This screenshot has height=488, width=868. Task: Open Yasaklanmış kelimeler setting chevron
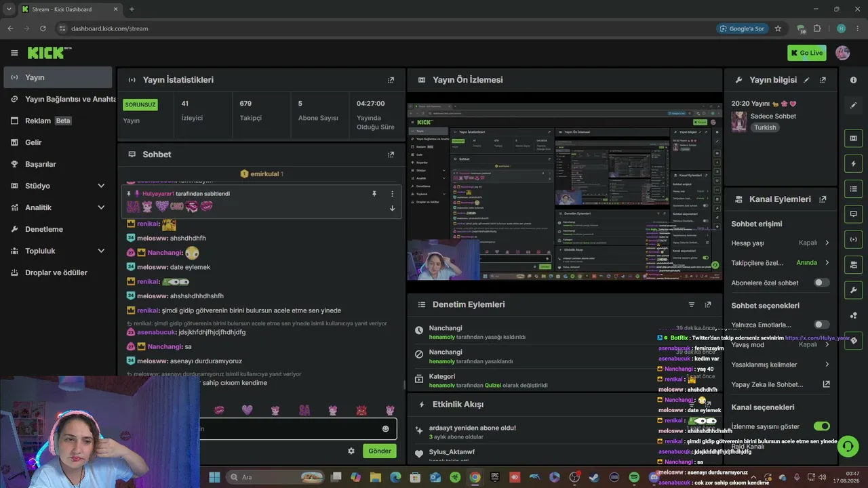point(827,365)
